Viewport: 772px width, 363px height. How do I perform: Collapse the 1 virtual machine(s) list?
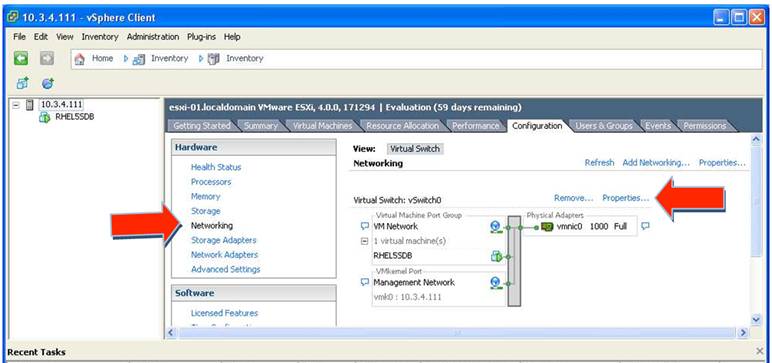coord(365,241)
